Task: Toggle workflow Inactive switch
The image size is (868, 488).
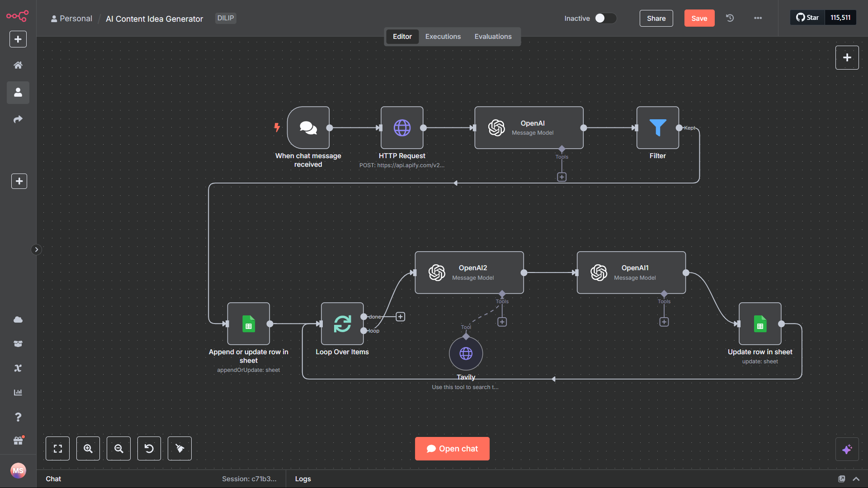Action: click(605, 18)
